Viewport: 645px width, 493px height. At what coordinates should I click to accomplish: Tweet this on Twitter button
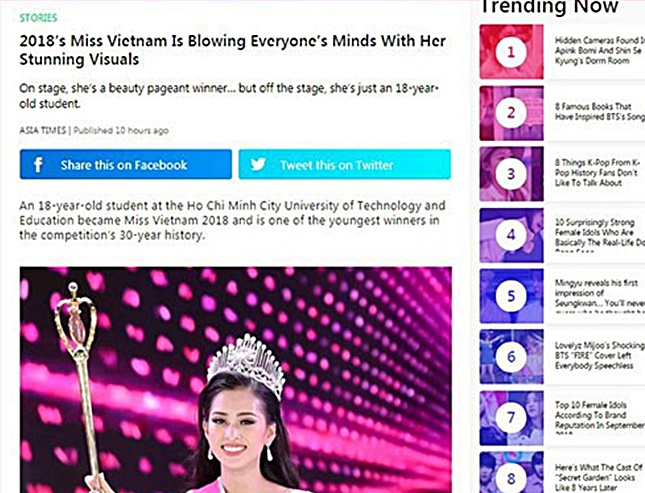point(344,164)
